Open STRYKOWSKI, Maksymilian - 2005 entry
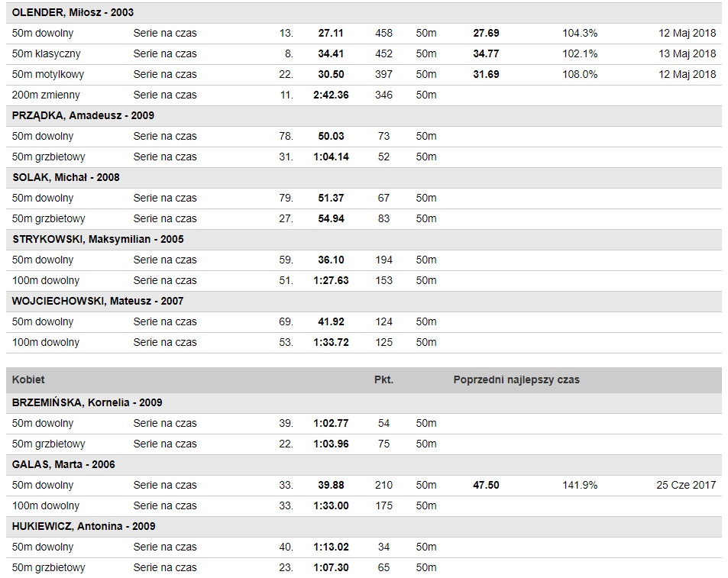This screenshot has height=578, width=728. (98, 239)
